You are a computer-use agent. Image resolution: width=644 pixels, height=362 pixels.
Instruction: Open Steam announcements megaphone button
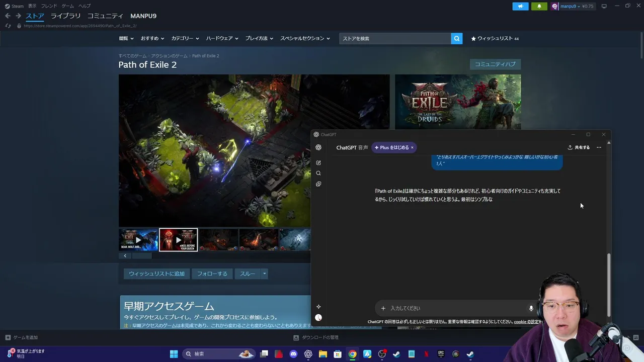point(520,6)
